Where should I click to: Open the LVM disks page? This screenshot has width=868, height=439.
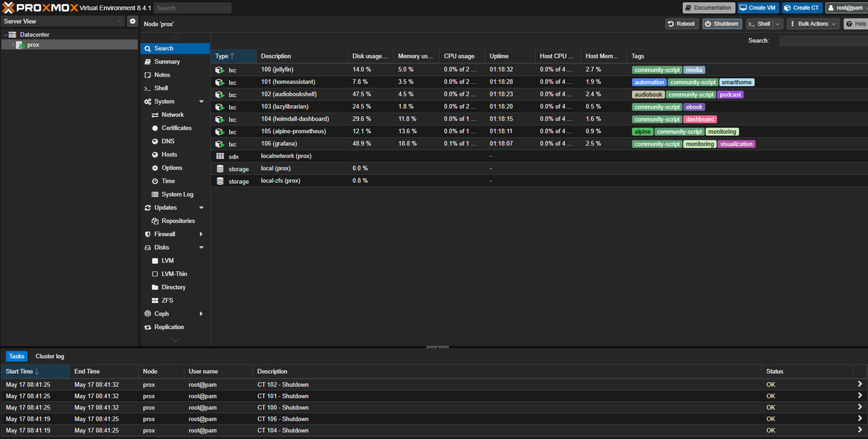pyautogui.click(x=167, y=261)
